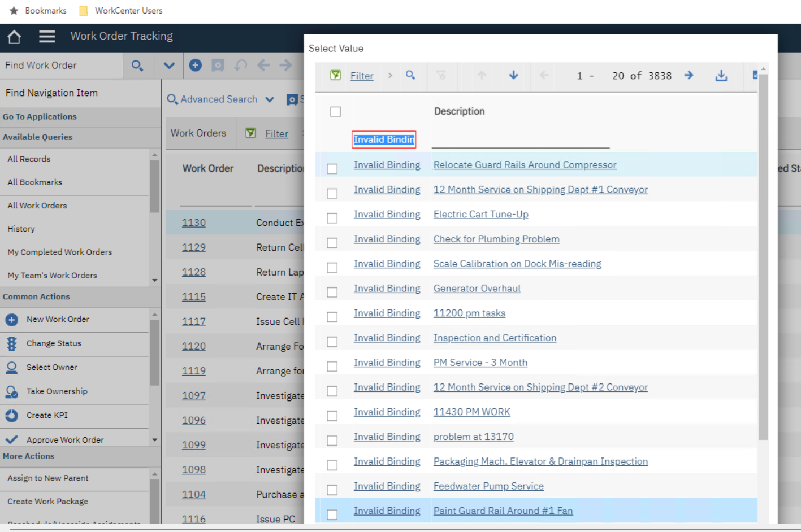Click the down arrow next row icon
The height and width of the screenshot is (532, 801).
pyautogui.click(x=513, y=75)
